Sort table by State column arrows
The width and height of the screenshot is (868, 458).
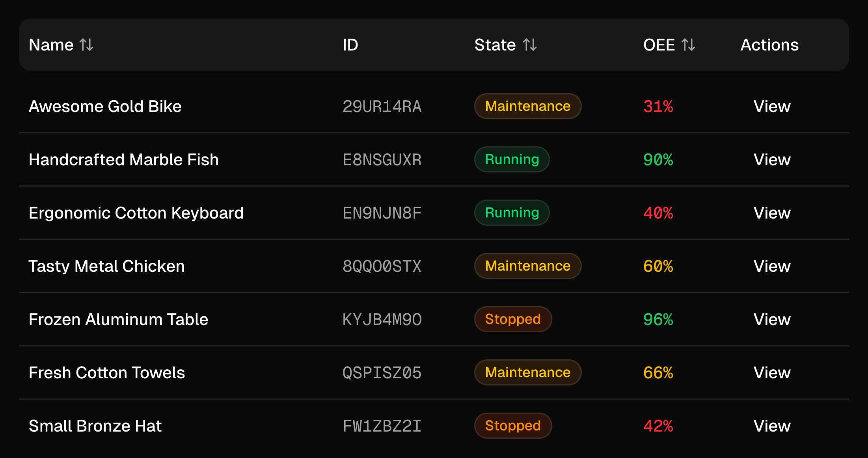pos(530,45)
